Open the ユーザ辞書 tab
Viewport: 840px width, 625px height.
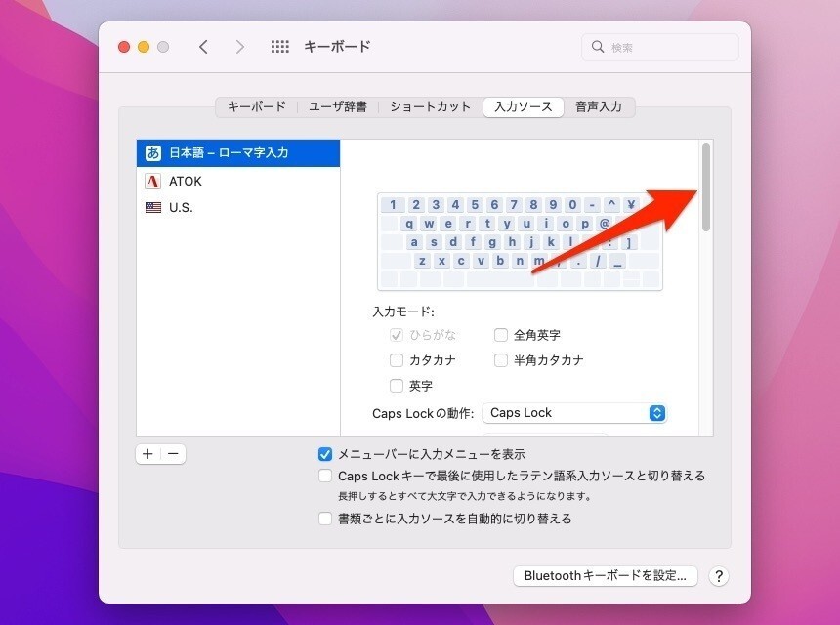click(337, 106)
